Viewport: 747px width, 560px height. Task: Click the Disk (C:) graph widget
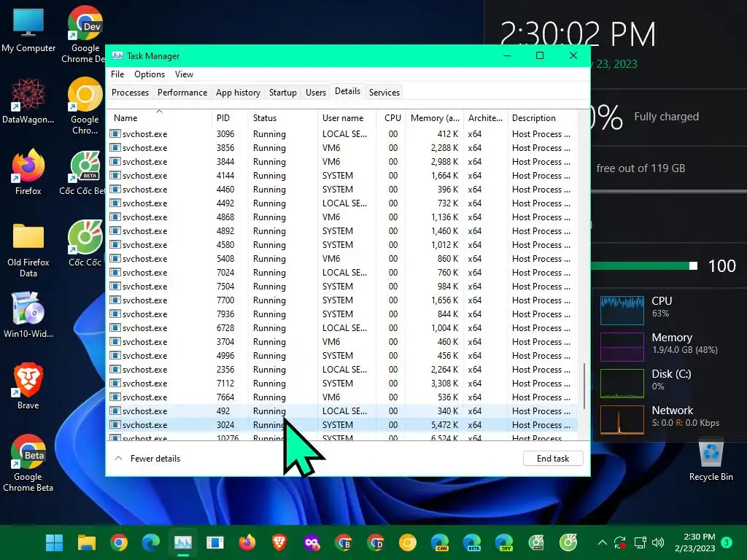[x=622, y=384]
